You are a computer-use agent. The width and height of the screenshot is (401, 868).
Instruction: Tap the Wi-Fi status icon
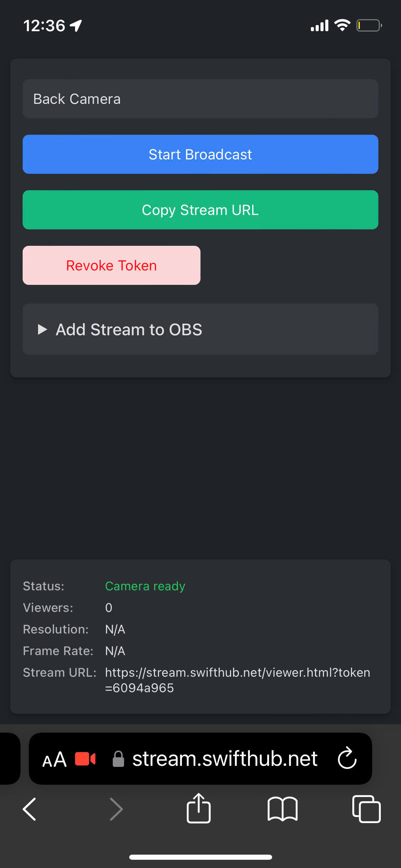[342, 25]
